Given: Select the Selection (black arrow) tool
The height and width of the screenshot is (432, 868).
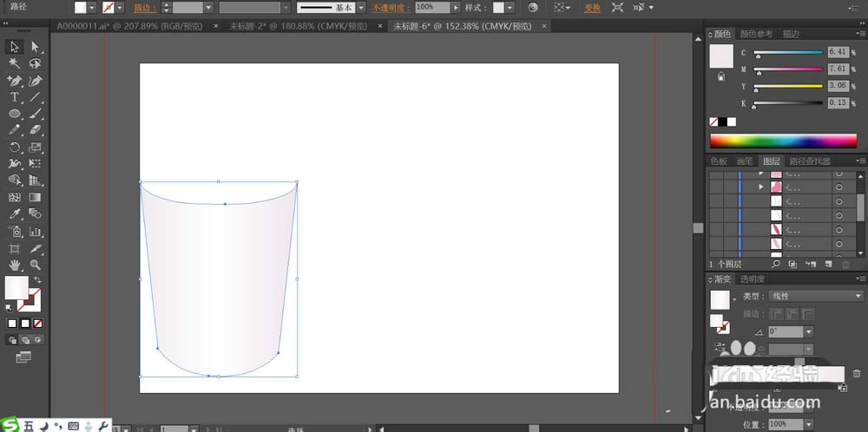Looking at the screenshot, I should (15, 47).
